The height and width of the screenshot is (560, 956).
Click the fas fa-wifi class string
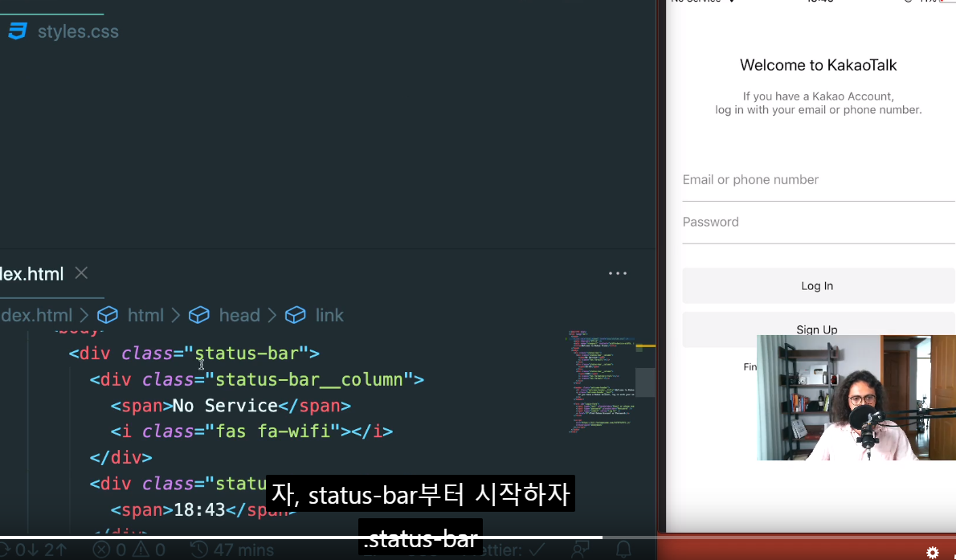tap(272, 431)
